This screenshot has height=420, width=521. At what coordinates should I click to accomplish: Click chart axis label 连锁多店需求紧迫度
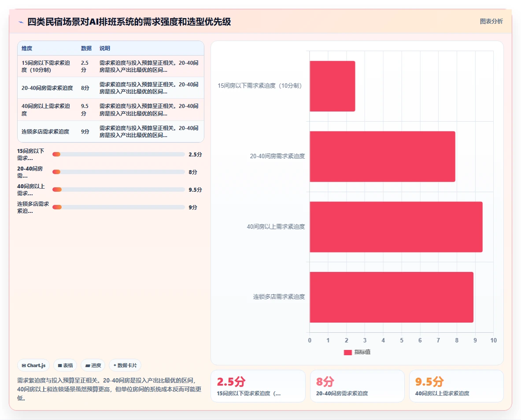(x=279, y=297)
